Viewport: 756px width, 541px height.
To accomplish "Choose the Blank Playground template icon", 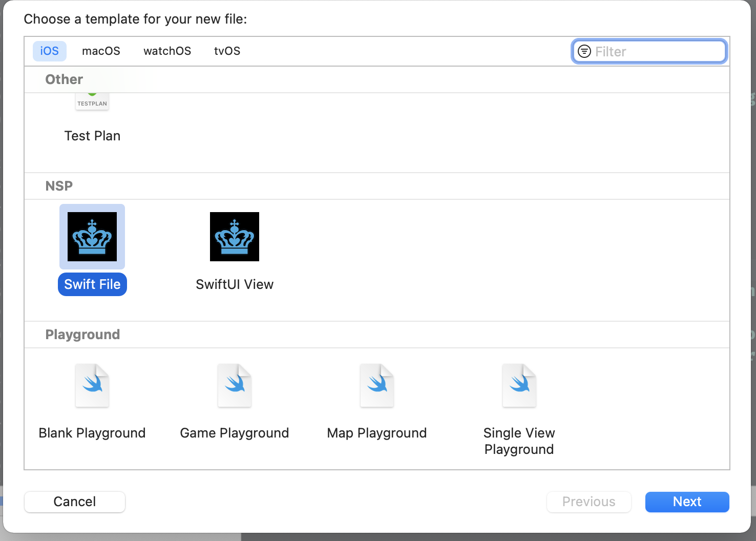I will pyautogui.click(x=92, y=385).
